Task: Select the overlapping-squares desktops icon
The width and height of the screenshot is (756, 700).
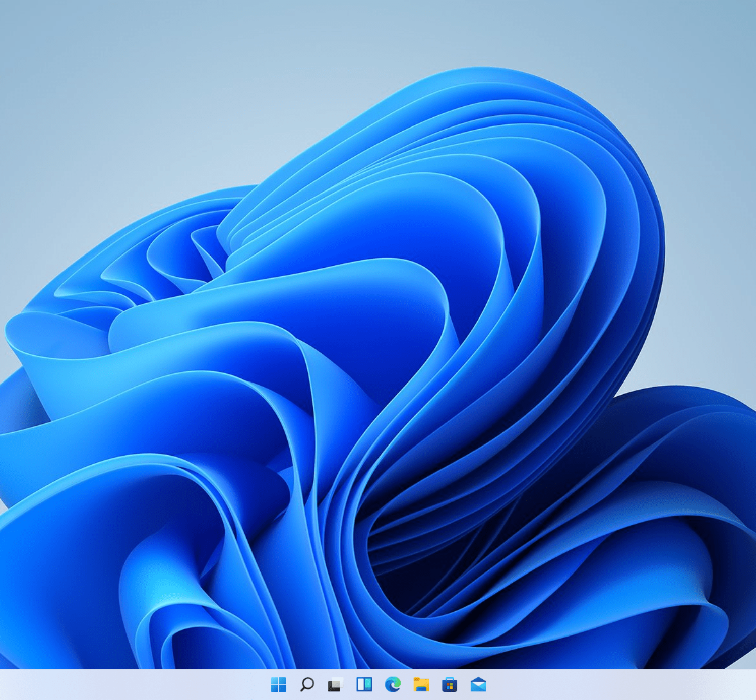Action: 335,684
